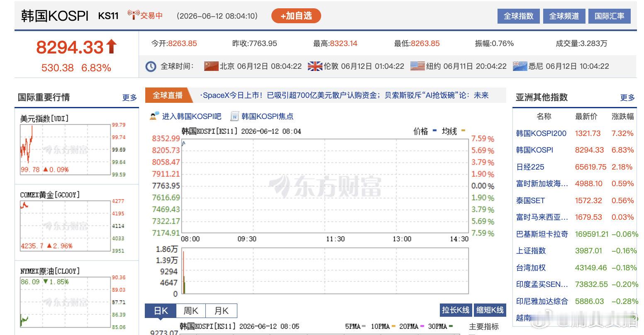This screenshot has height=335, width=644.
Task: Click the yellow 均线 legend marker
Action: tap(463, 131)
